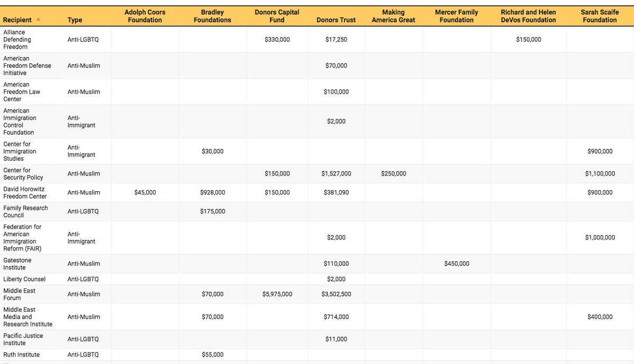
Task: Select Family Research Council recipient
Action: click(x=25, y=211)
